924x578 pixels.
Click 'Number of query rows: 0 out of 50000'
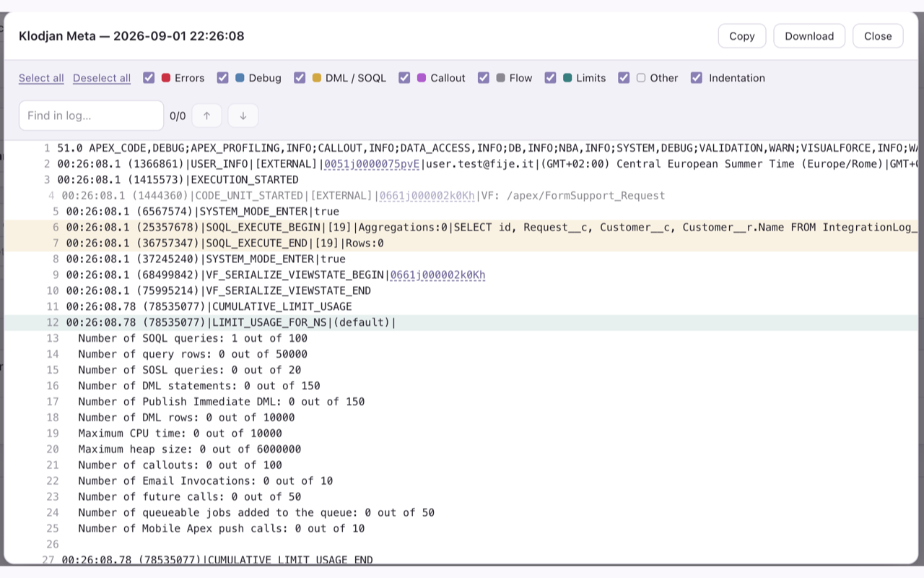[193, 355]
